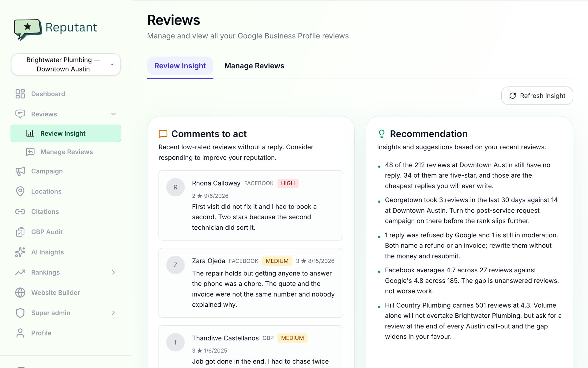
Task: Click the Profile person icon
Action: pyautogui.click(x=20, y=333)
